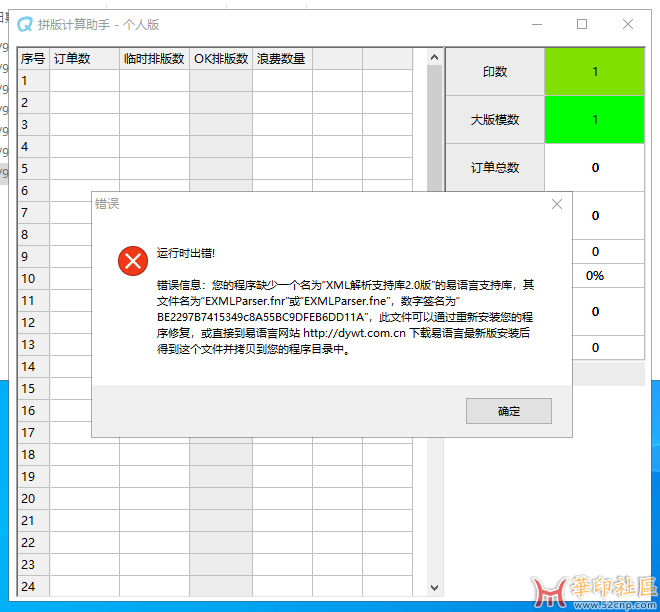
Task: Click the 确定 button in error dialog
Action: (508, 411)
